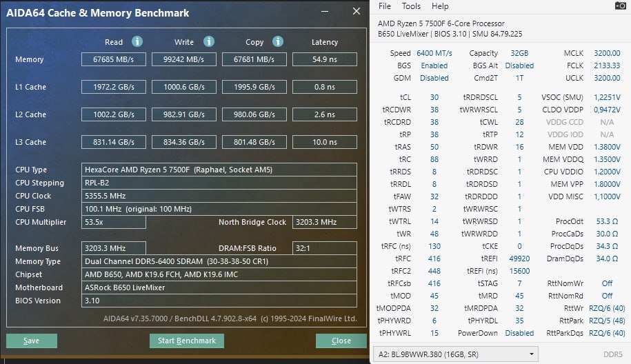The width and height of the screenshot is (631, 364).
Task: Select L1 Cache latency 0.8 ns
Action: click(325, 87)
